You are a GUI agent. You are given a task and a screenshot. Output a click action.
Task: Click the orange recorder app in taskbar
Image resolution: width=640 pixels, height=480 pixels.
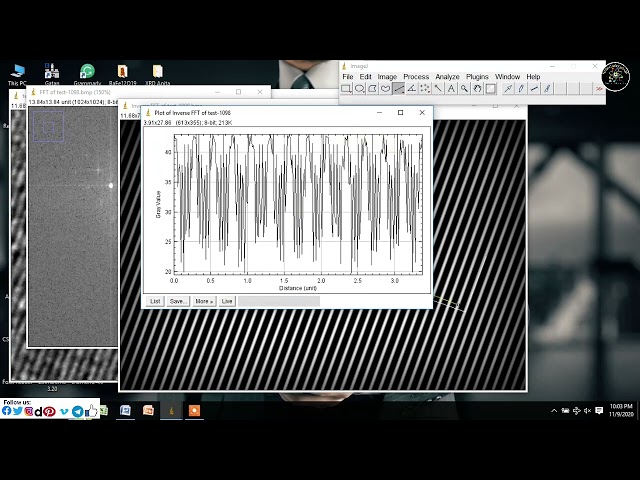[194, 410]
